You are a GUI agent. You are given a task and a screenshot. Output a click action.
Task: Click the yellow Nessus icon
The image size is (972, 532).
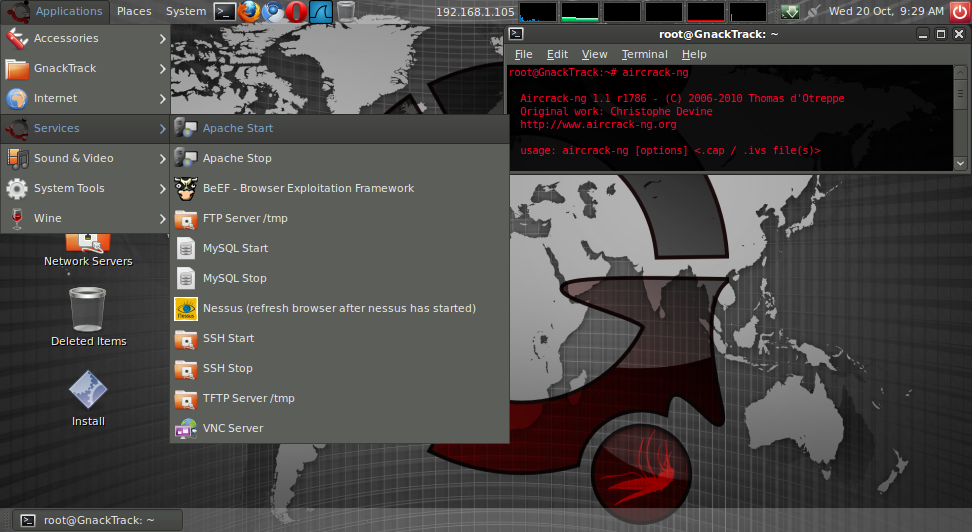tap(185, 308)
